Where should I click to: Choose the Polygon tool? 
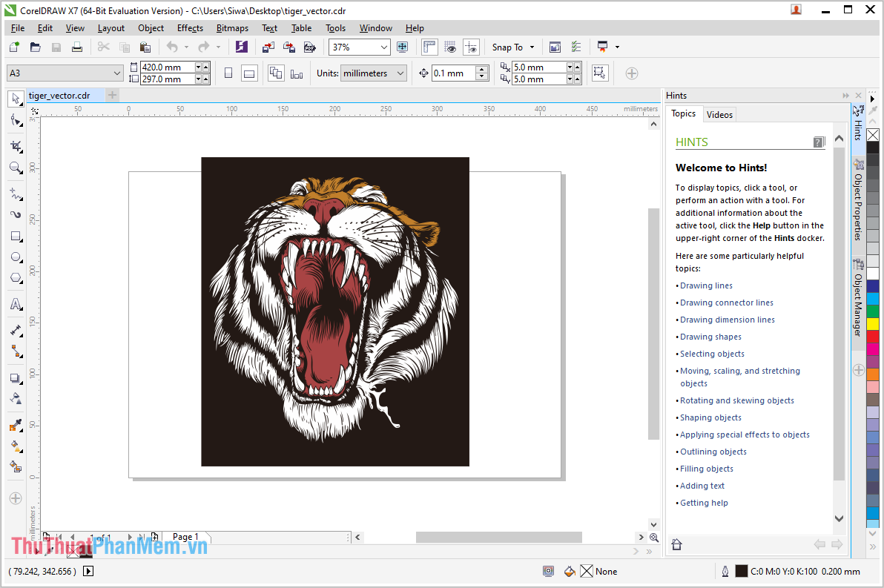tap(16, 279)
